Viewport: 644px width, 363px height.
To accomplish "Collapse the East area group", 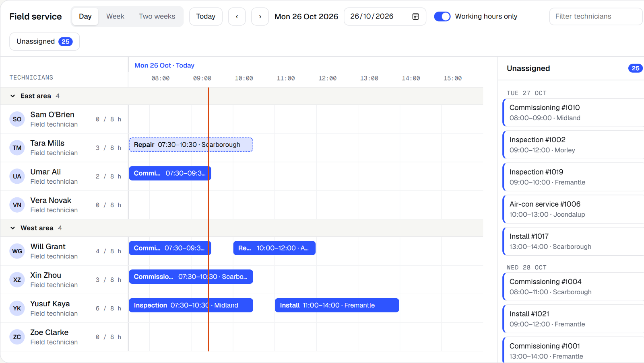I will (12, 96).
